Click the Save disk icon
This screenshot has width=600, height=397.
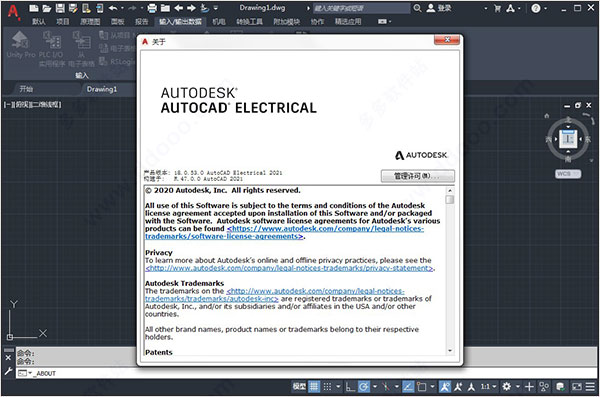tap(60, 8)
